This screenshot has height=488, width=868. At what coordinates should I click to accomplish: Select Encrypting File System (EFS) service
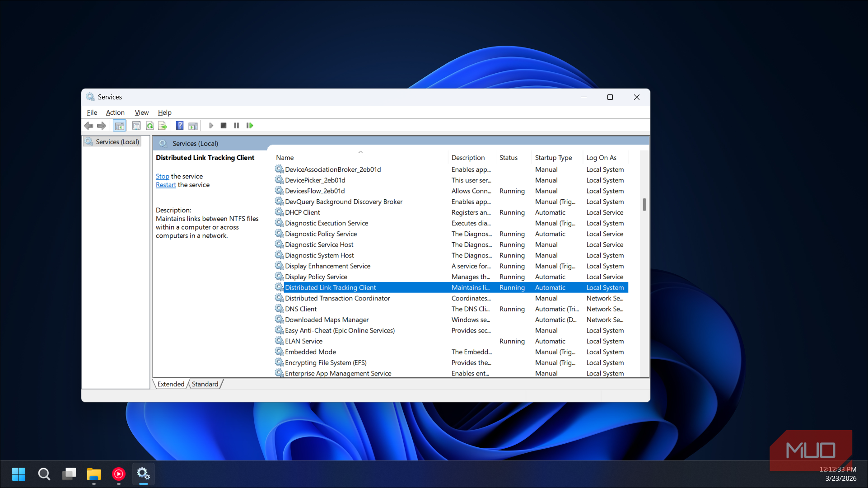[x=452, y=363]
